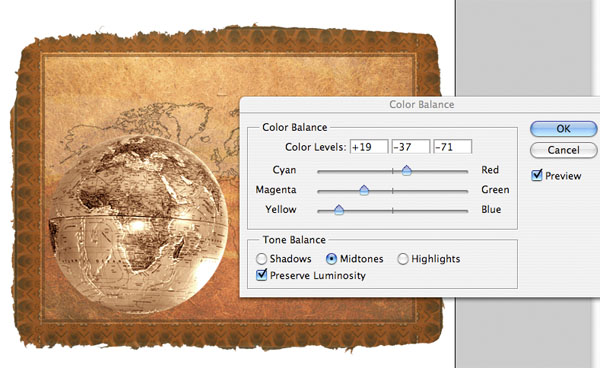Click the Yellow-Blue slider handle
Viewport: 600px width, 368px height.
point(339,210)
